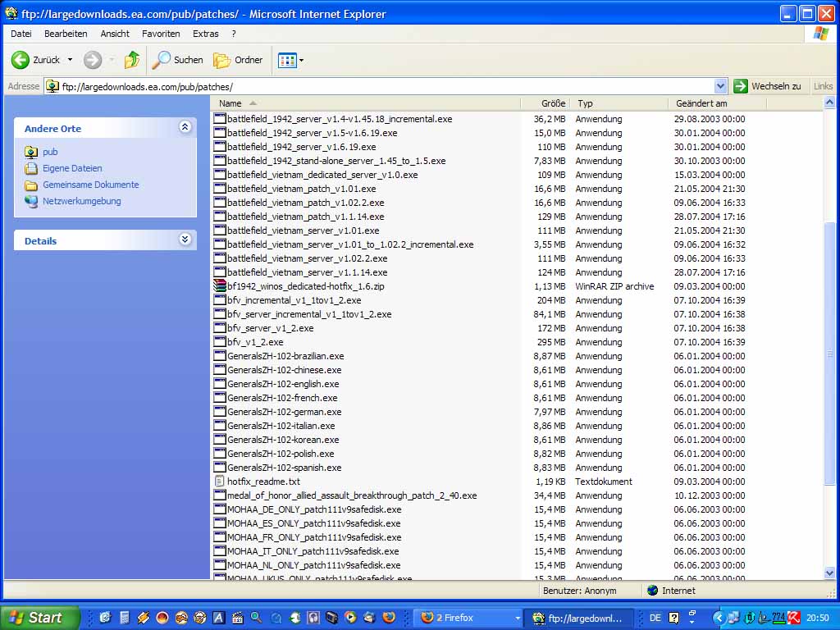Select icon of GeneralsZH-102-german.exe

coord(220,412)
